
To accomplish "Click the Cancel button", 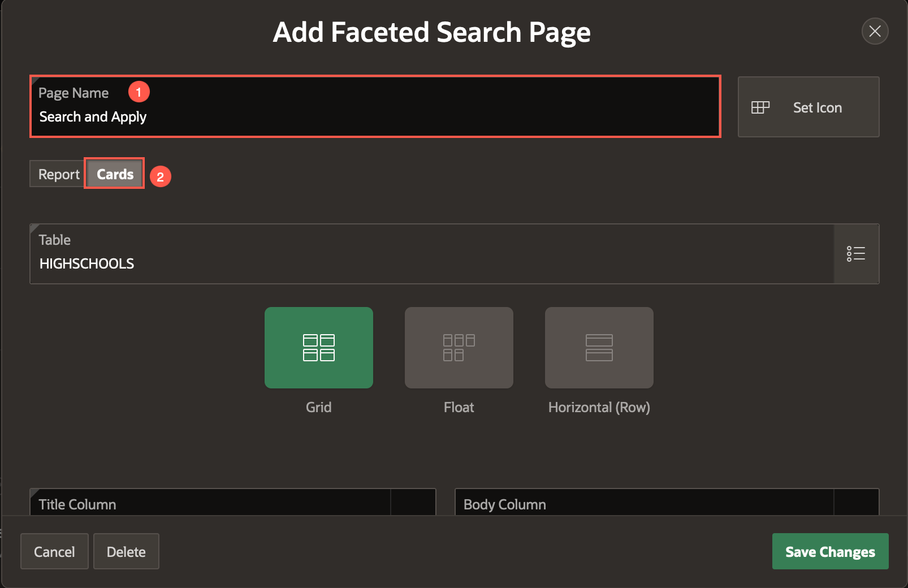I will coord(54,551).
